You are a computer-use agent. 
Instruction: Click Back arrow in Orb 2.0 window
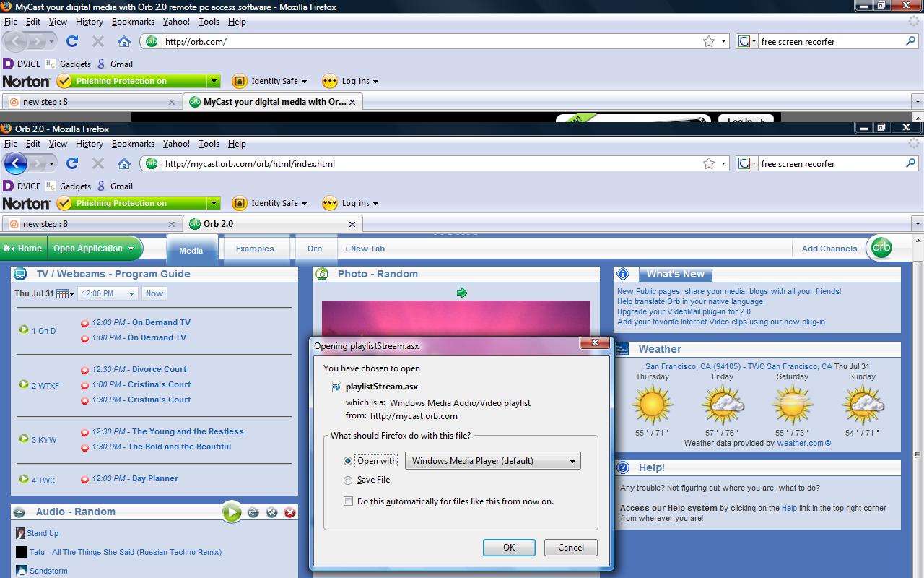pyautogui.click(x=16, y=163)
